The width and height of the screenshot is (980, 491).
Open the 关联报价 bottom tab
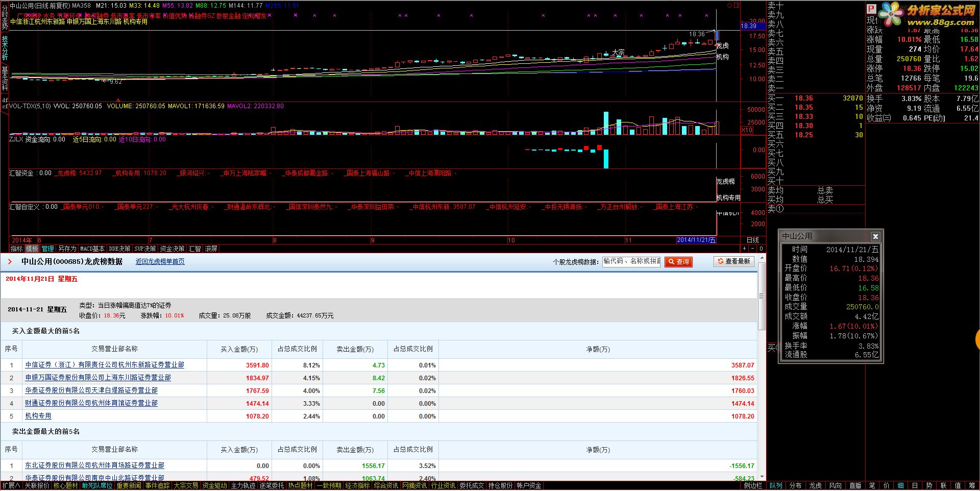click(x=37, y=486)
